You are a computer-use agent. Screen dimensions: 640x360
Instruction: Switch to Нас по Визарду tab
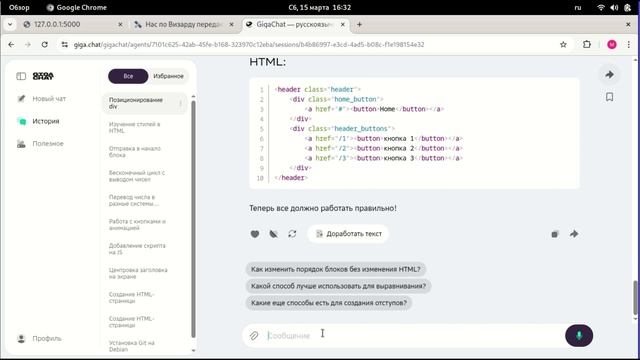pyautogui.click(x=183, y=24)
